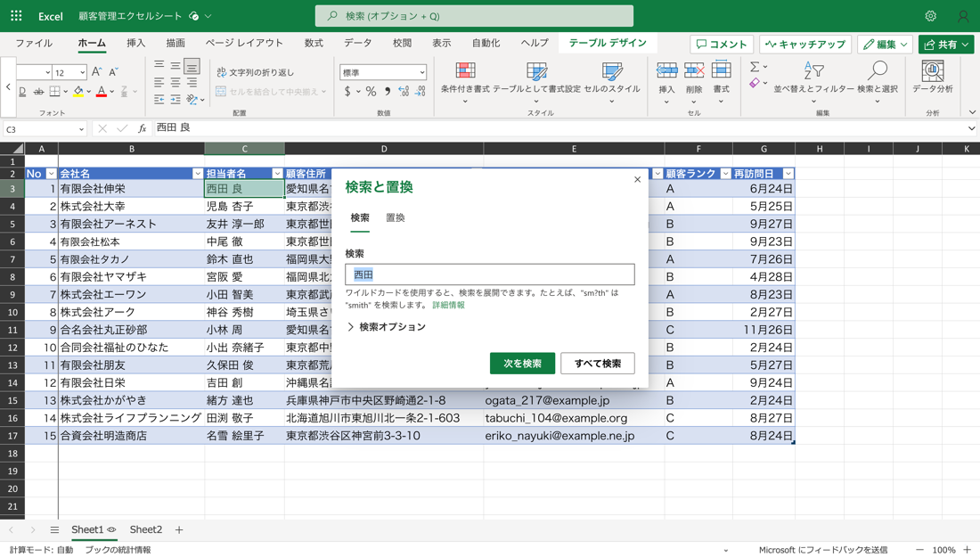Open the number format 標準 dropdown

pyautogui.click(x=383, y=72)
